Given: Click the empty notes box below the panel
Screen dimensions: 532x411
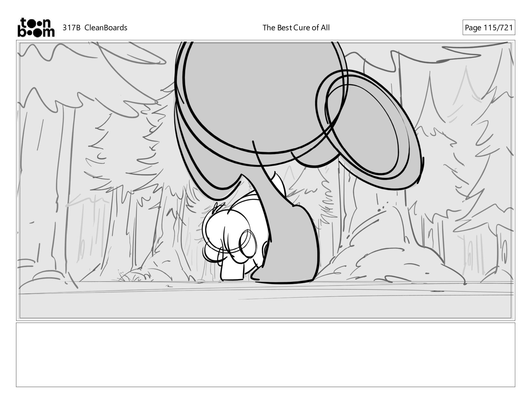Looking at the screenshot, I should coord(266,355).
